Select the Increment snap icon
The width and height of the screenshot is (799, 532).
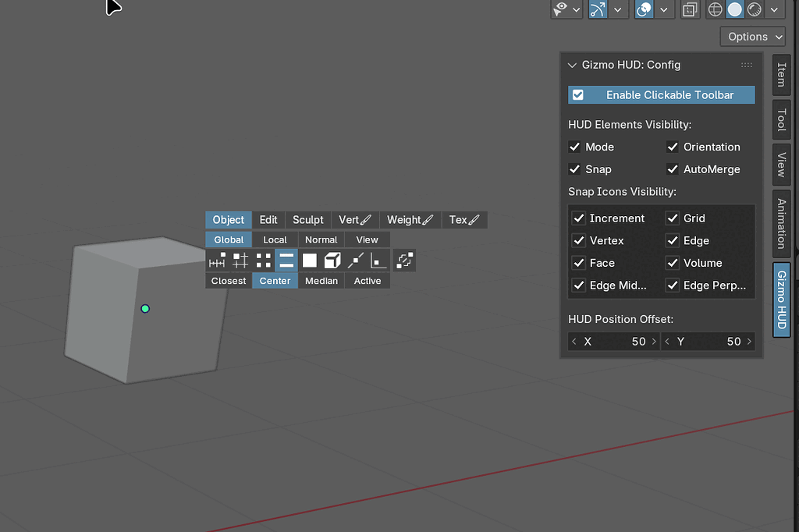(x=217, y=261)
